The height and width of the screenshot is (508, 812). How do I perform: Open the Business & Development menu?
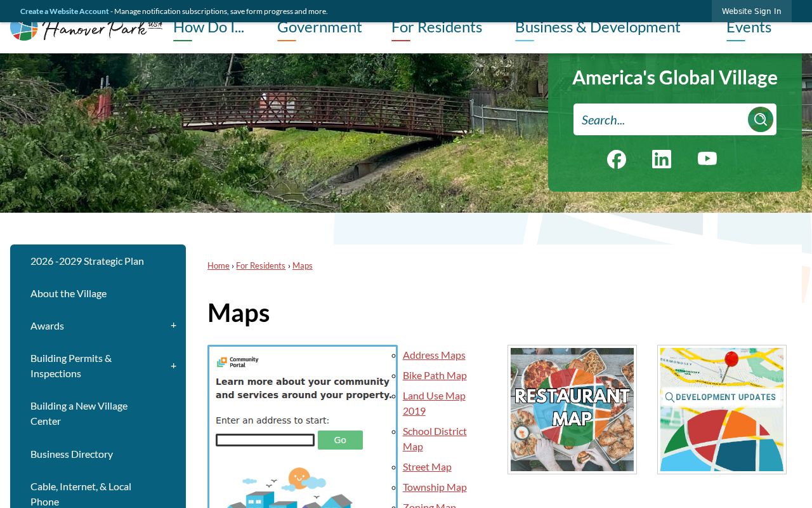tap(598, 28)
